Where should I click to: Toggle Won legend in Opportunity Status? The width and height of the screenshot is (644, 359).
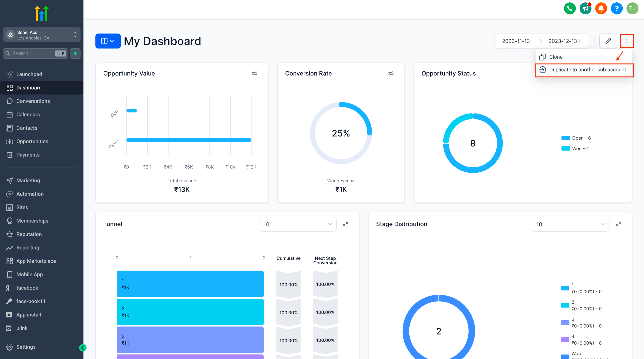pos(575,149)
